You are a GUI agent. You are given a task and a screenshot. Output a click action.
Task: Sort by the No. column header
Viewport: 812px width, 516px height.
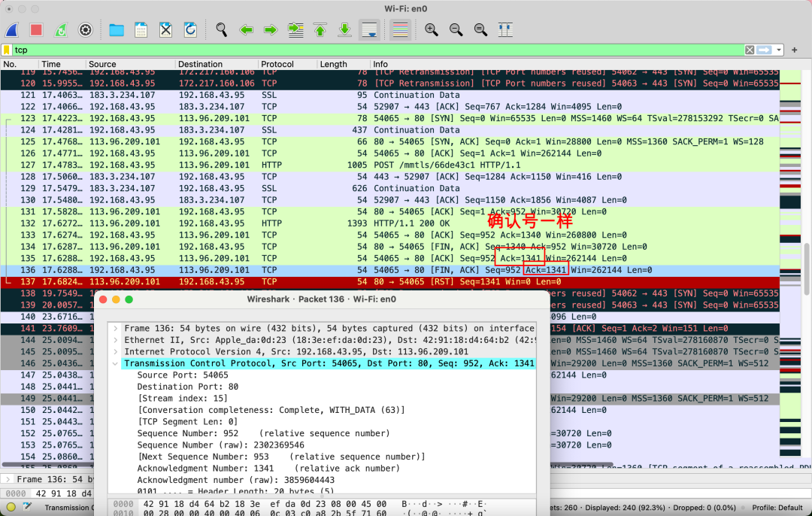(x=19, y=64)
